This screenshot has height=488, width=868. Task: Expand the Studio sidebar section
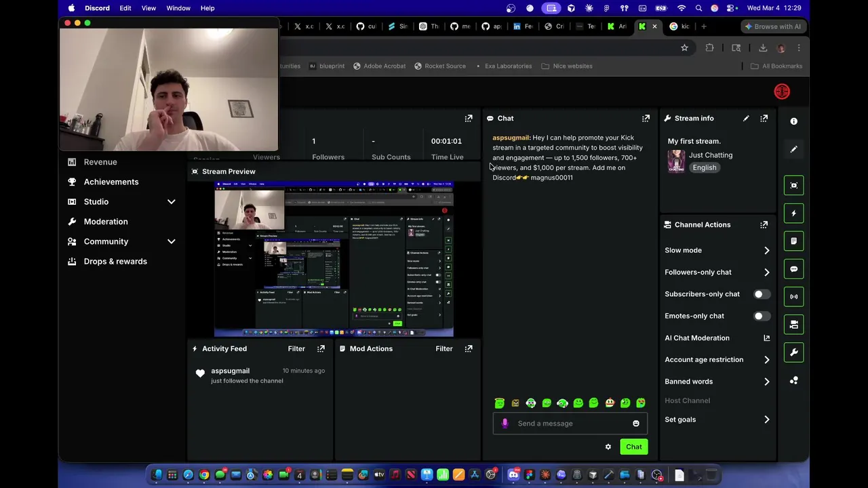click(x=171, y=202)
